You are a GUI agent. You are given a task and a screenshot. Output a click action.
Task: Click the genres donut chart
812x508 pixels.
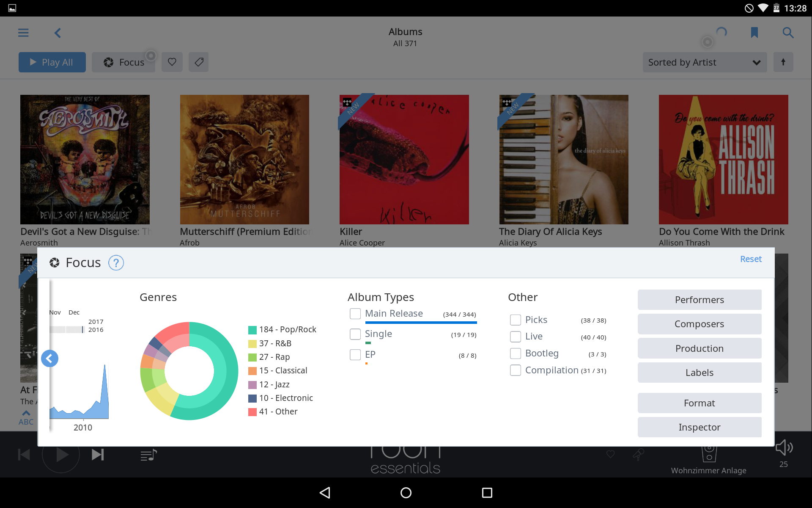(x=189, y=371)
